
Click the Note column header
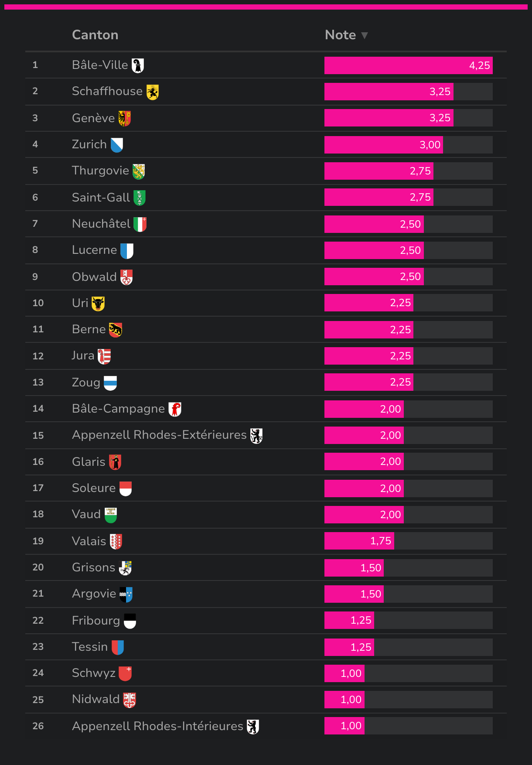point(340,35)
